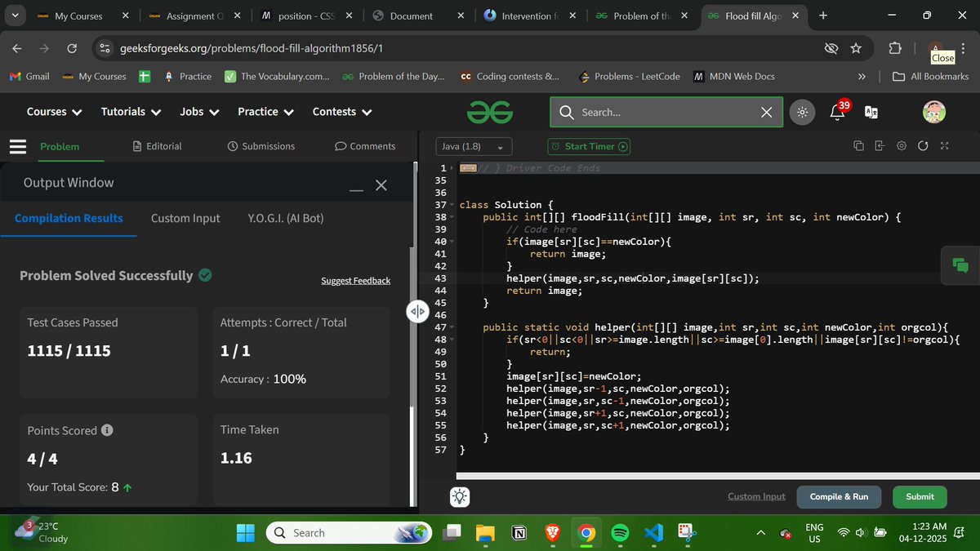The height and width of the screenshot is (551, 980).
Task: Click the Suggest Feedback link
Action: (x=355, y=281)
